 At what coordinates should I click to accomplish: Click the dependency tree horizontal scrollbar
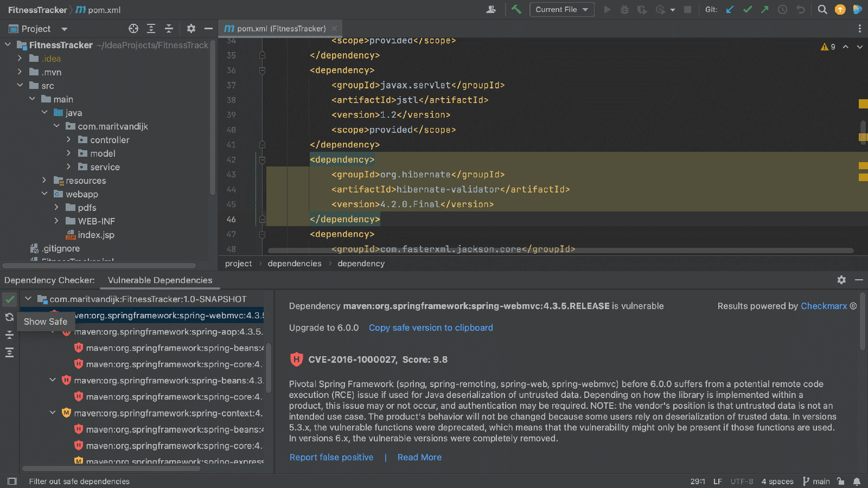coord(111,469)
